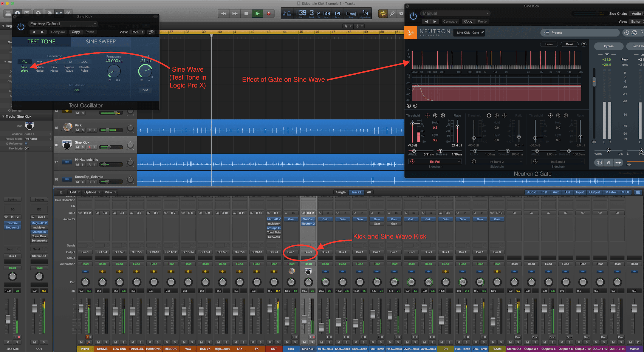Select the Square Wave generator
The width and height of the screenshot is (644, 352).
69,66
